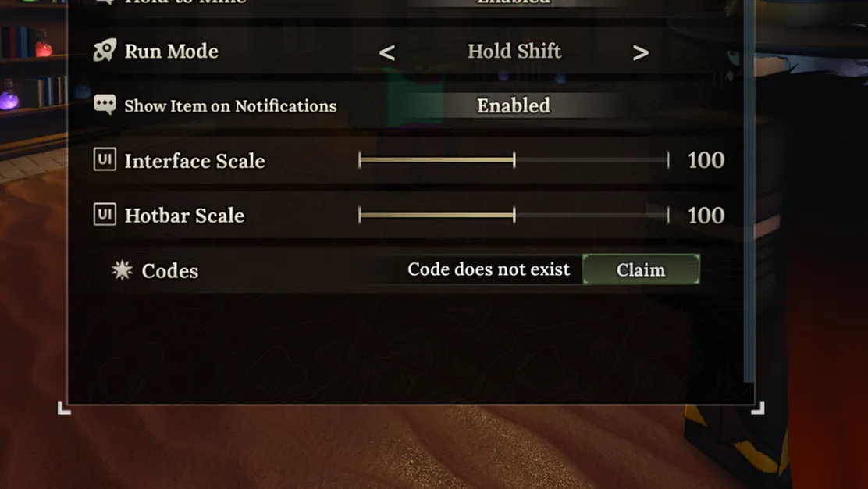Viewport: 868px width, 489px height.
Task: Click the Hold Shift run mode value
Action: [x=514, y=51]
